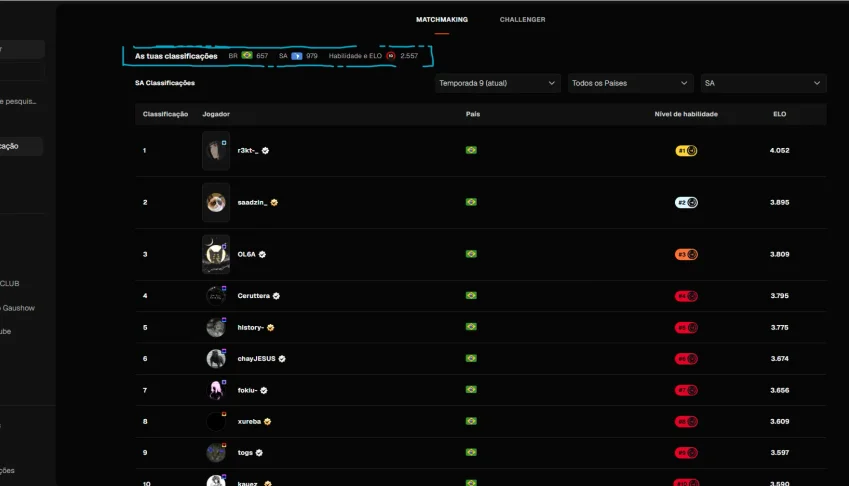Click player name history-
Image resolution: width=849 pixels, height=486 pixels.
click(x=251, y=327)
